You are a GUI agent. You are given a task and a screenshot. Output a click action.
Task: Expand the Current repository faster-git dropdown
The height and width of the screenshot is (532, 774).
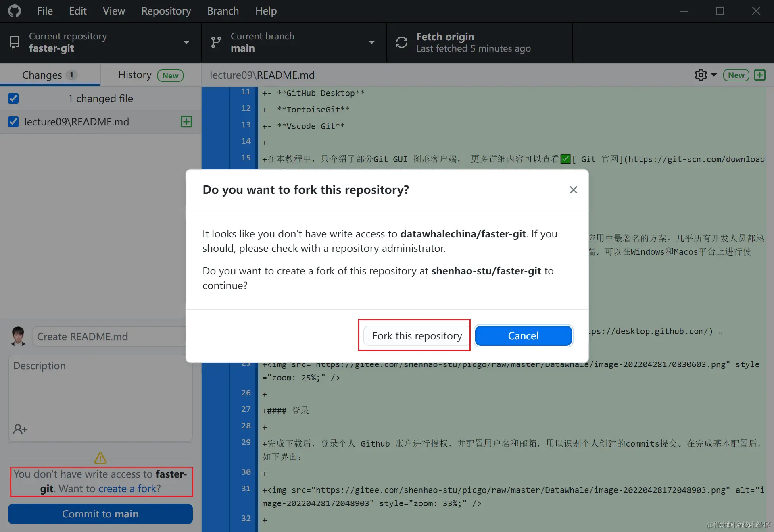[100, 42]
